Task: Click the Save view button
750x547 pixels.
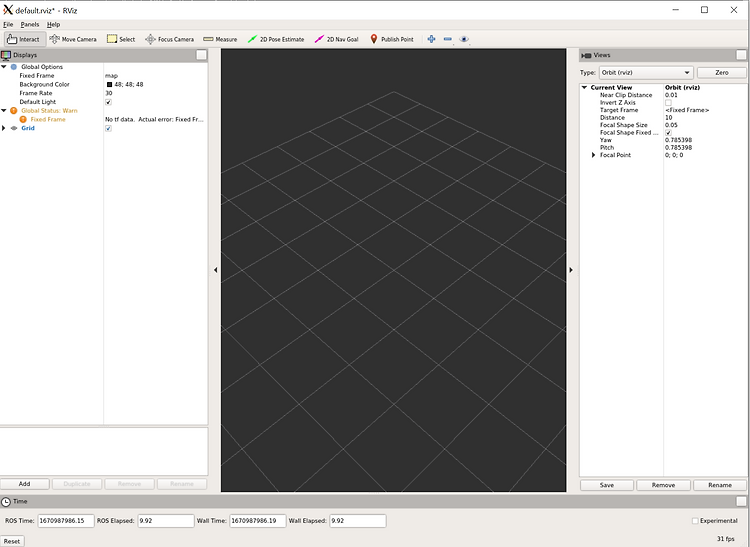Action: [607, 485]
